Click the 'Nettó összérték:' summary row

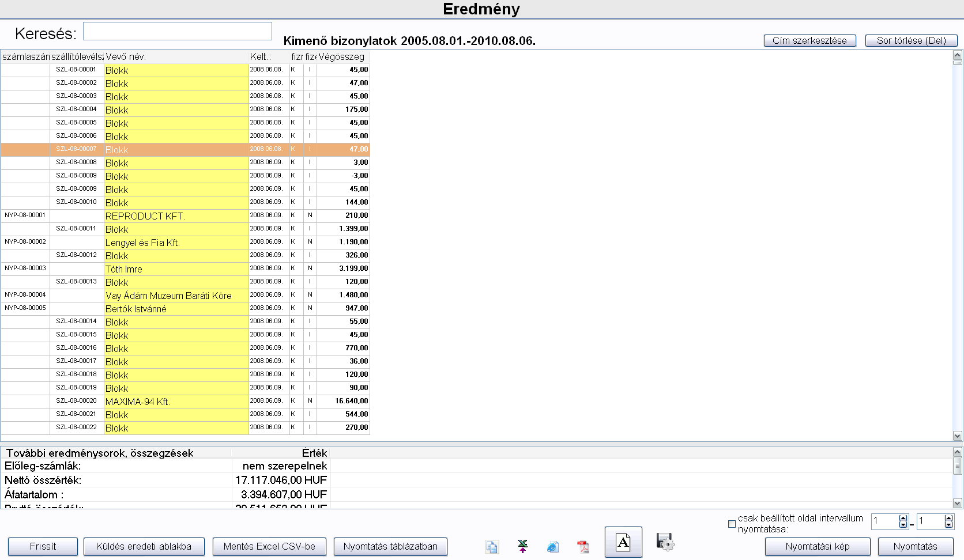(165, 480)
